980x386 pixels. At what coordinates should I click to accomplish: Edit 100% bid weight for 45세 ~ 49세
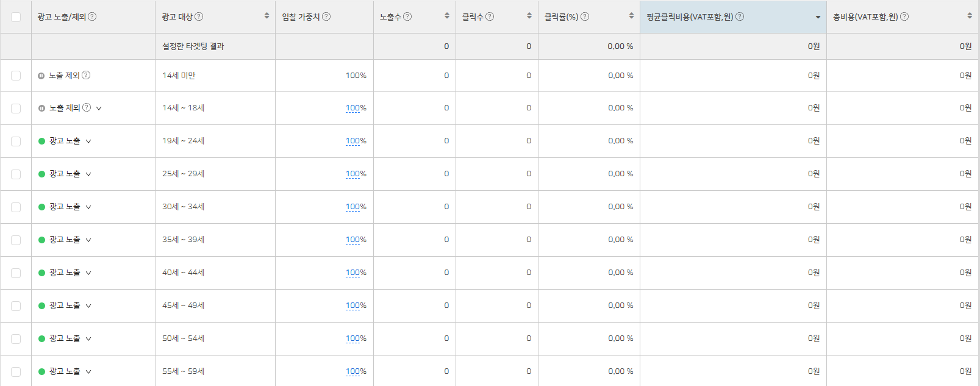[356, 306]
